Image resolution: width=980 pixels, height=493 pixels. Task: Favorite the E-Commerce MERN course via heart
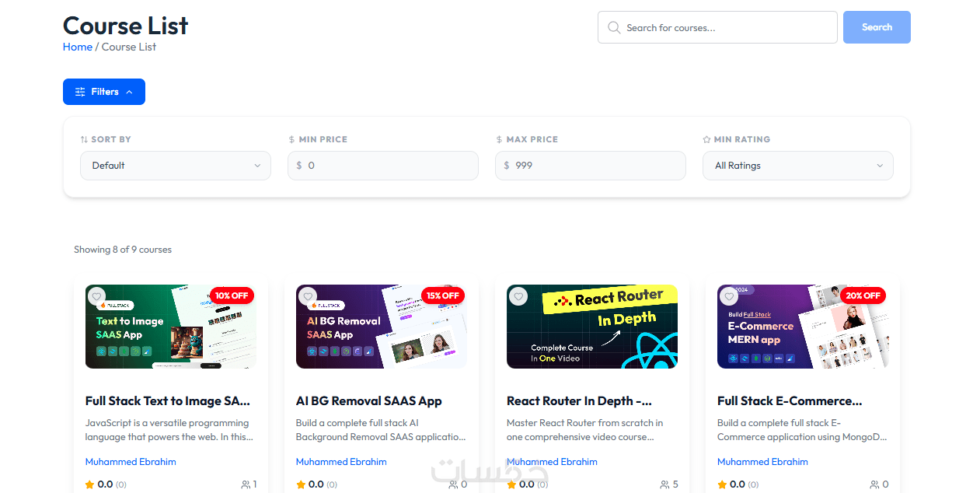(x=729, y=296)
